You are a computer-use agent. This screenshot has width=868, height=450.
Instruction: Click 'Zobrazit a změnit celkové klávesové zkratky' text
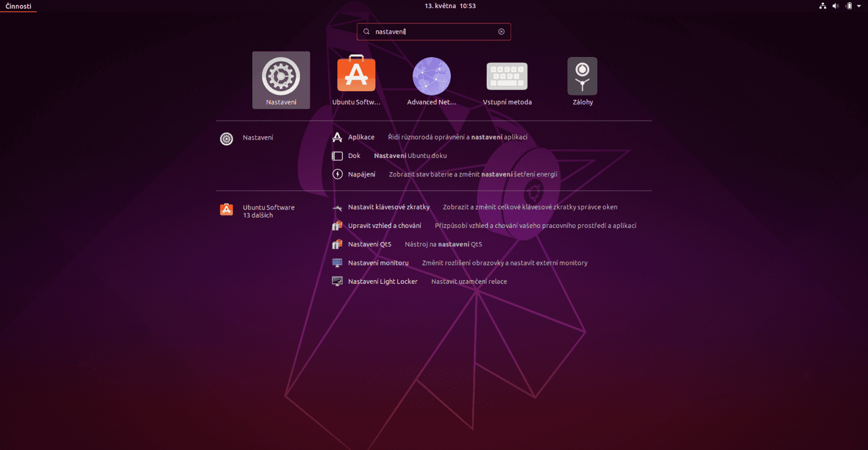click(530, 207)
